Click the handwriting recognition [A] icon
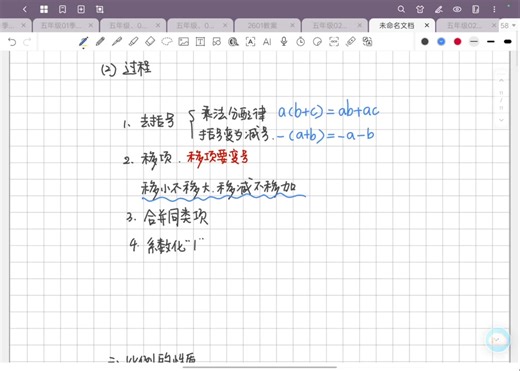520x371 pixels. (250, 42)
